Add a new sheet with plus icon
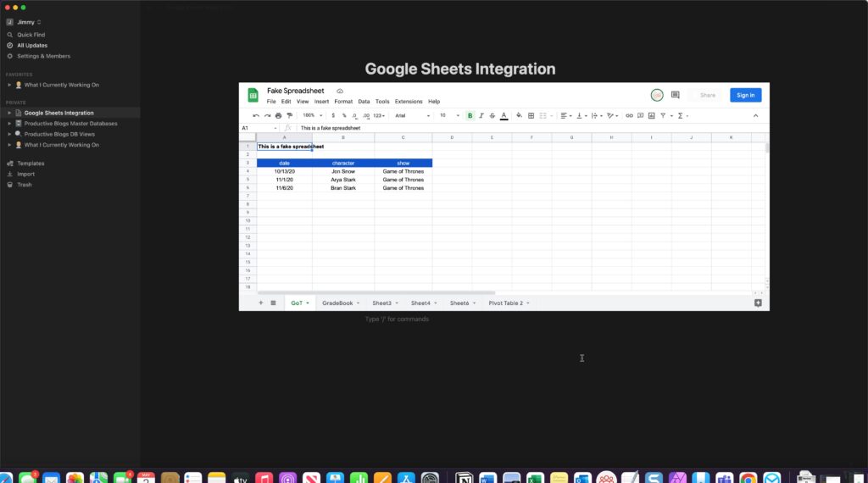 261,303
